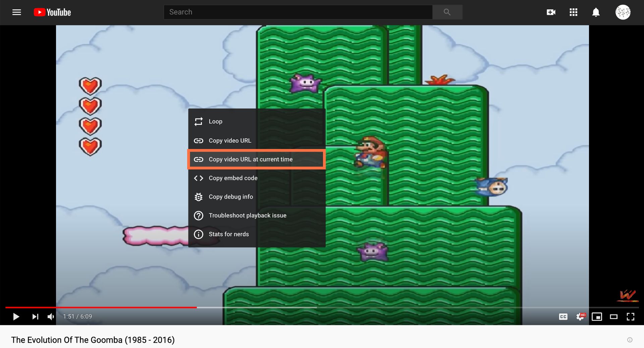Open the hamburger guide menu
Screen dimensions: 644x348
16,12
